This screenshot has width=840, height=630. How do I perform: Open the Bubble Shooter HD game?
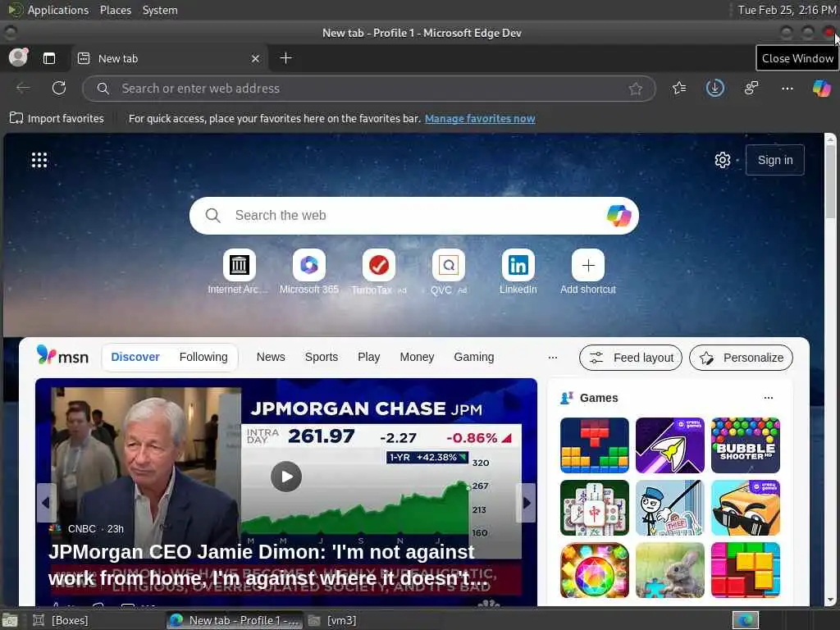coord(745,445)
